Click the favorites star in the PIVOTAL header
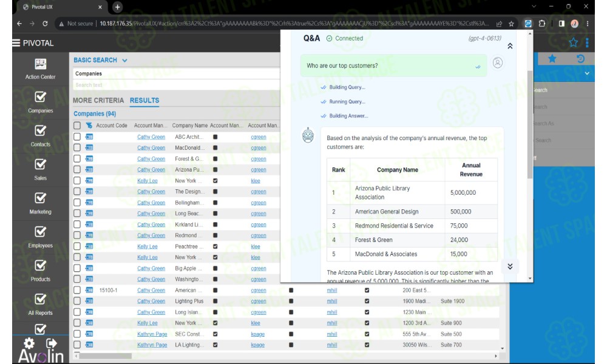 574,42
